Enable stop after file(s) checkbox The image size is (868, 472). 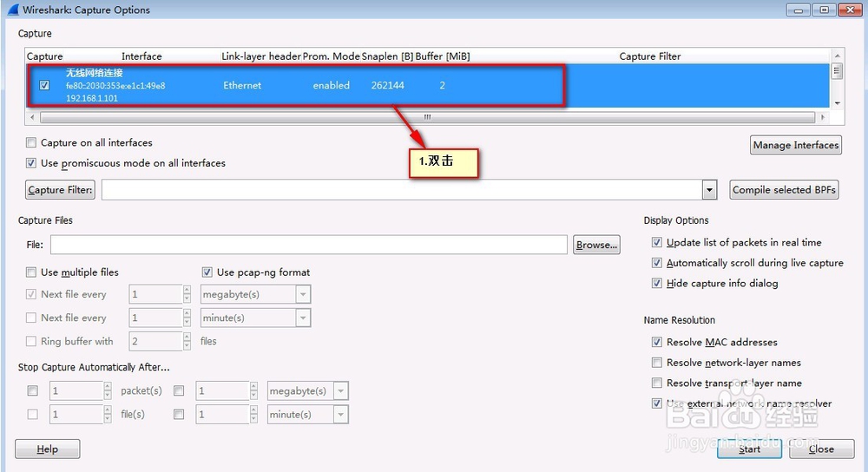(33, 414)
